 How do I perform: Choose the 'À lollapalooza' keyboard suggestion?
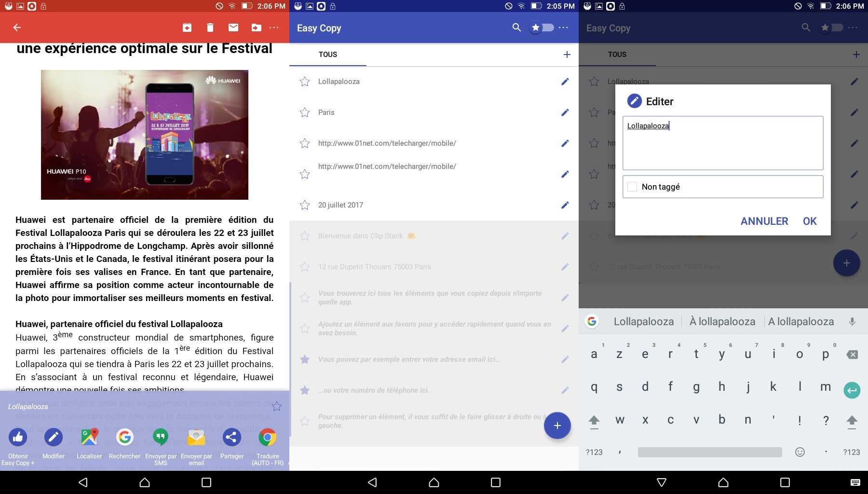pos(722,321)
